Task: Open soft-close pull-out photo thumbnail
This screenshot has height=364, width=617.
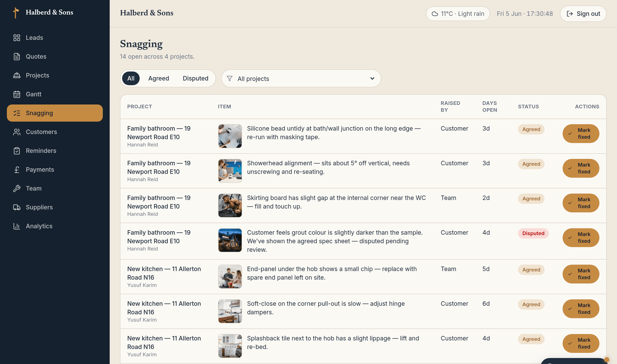Action: pos(230,311)
